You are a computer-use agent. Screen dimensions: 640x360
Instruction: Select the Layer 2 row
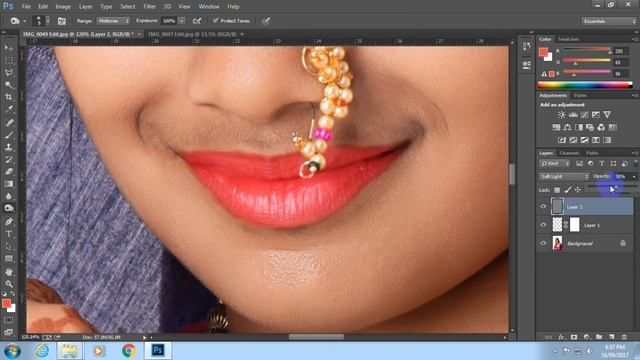[x=585, y=207]
